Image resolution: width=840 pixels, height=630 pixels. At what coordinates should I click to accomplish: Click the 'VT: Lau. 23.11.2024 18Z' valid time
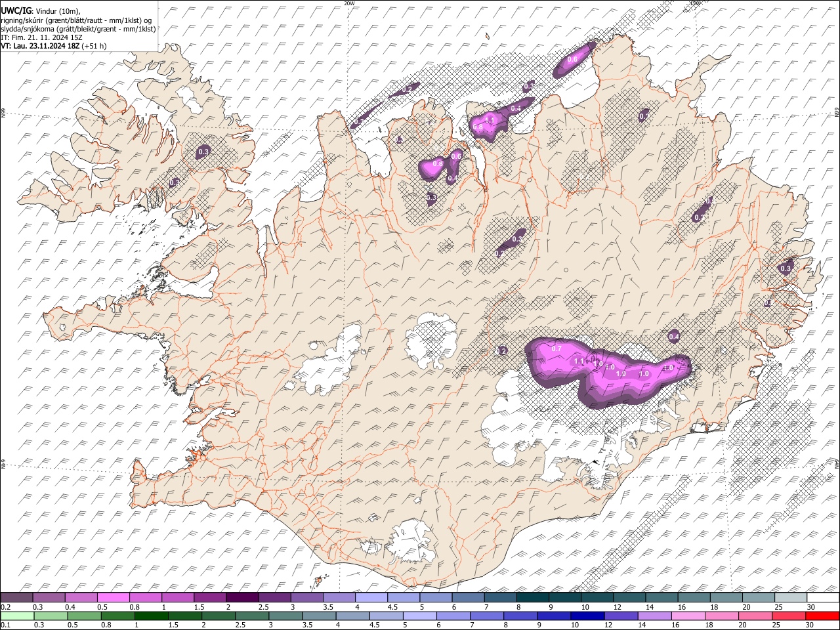click(x=41, y=46)
